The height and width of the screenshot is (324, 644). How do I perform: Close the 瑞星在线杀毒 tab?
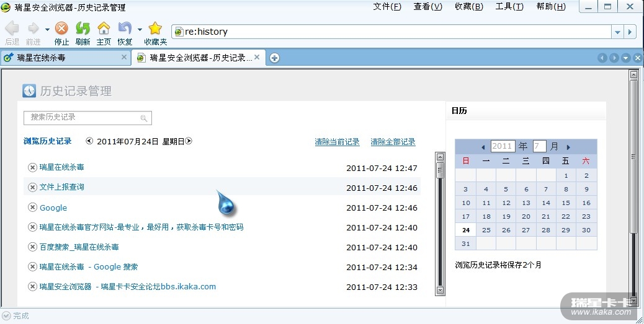[x=124, y=58]
